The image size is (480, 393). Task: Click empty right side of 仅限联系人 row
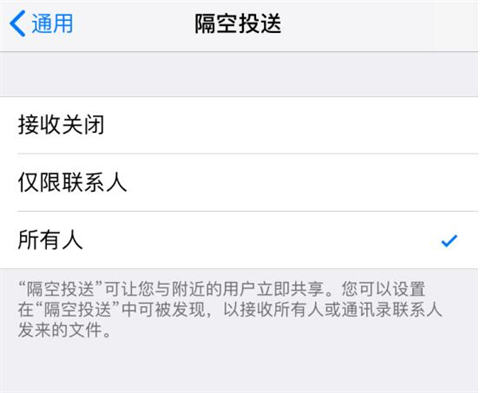point(300,183)
